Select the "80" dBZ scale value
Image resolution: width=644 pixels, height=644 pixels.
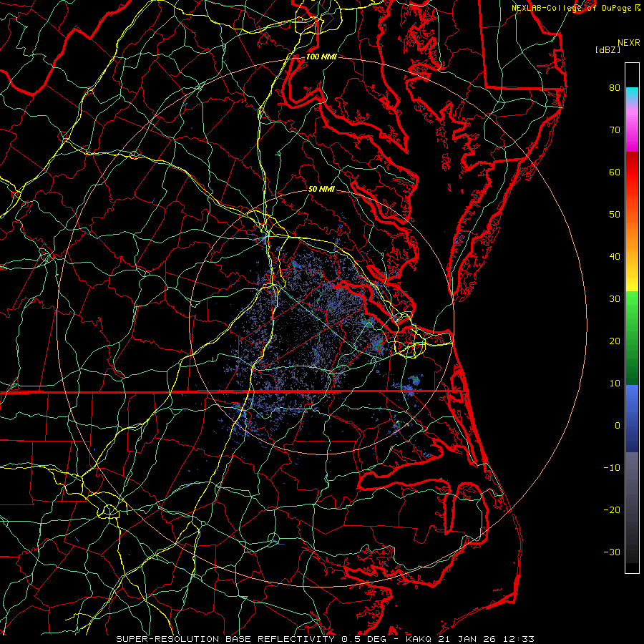click(615, 87)
